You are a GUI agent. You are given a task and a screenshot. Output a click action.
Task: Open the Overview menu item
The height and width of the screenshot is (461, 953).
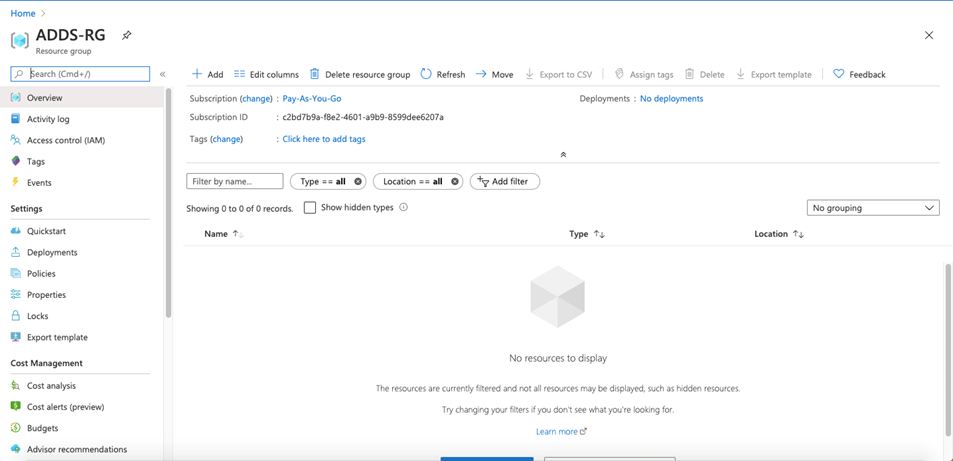(x=82, y=97)
